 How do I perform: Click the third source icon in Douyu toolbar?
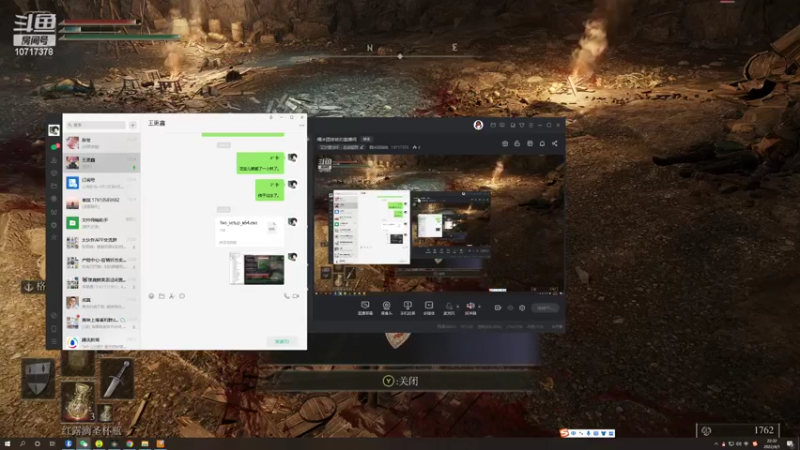point(407,307)
